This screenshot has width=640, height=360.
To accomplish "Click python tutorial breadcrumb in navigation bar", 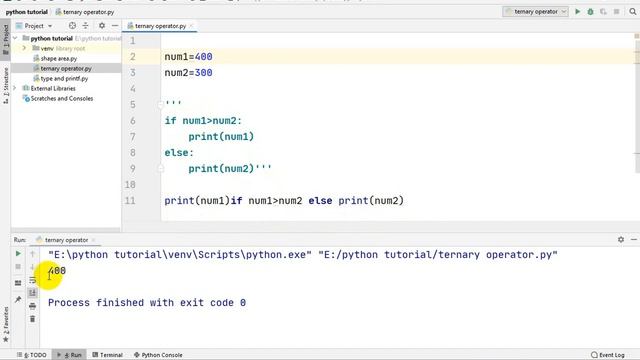I will (27, 12).
